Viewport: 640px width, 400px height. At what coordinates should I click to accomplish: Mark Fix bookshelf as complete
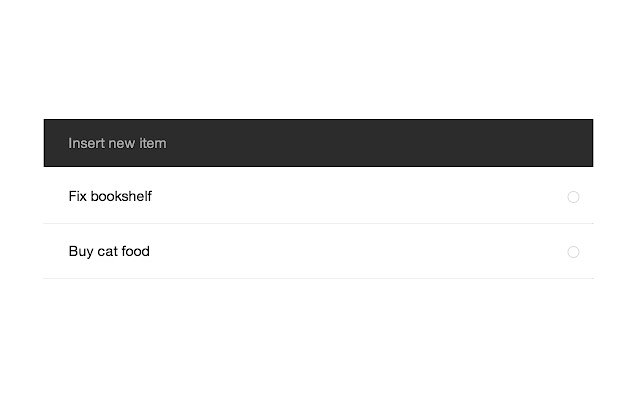click(x=573, y=197)
